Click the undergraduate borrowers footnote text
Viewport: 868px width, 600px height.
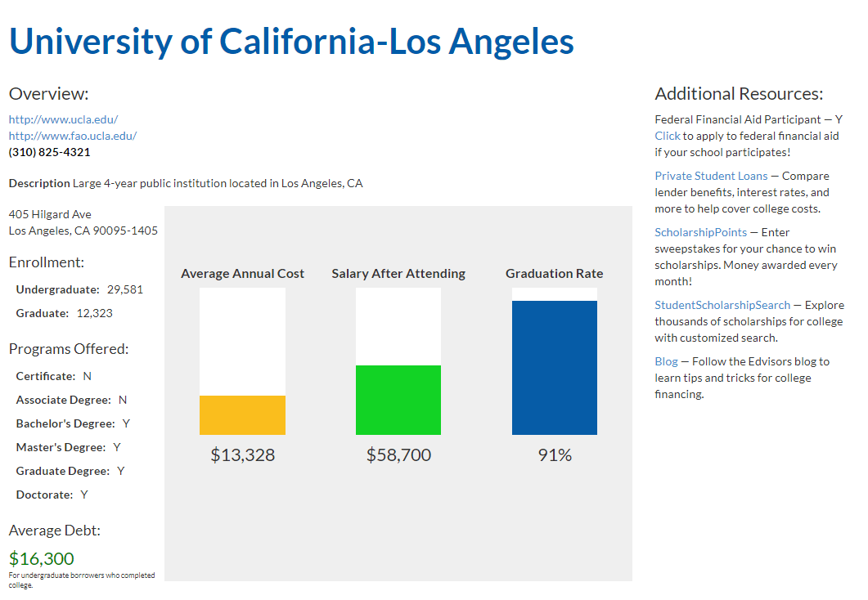click(82, 580)
